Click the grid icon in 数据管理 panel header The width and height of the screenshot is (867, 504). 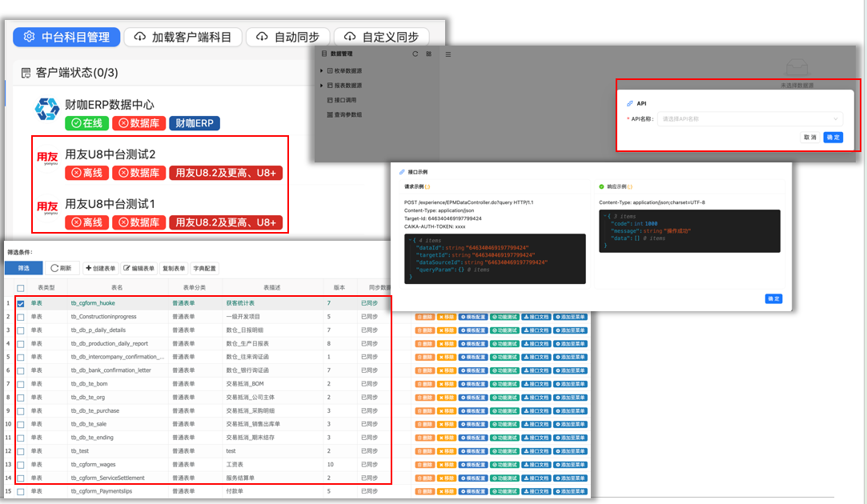(428, 54)
